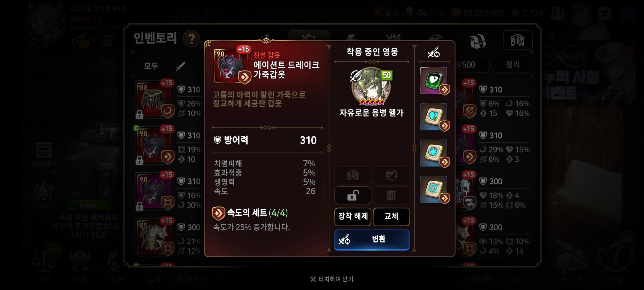Screen dimensions: 644x290
Task: Click the trash can delete icon
Action: point(391,195)
